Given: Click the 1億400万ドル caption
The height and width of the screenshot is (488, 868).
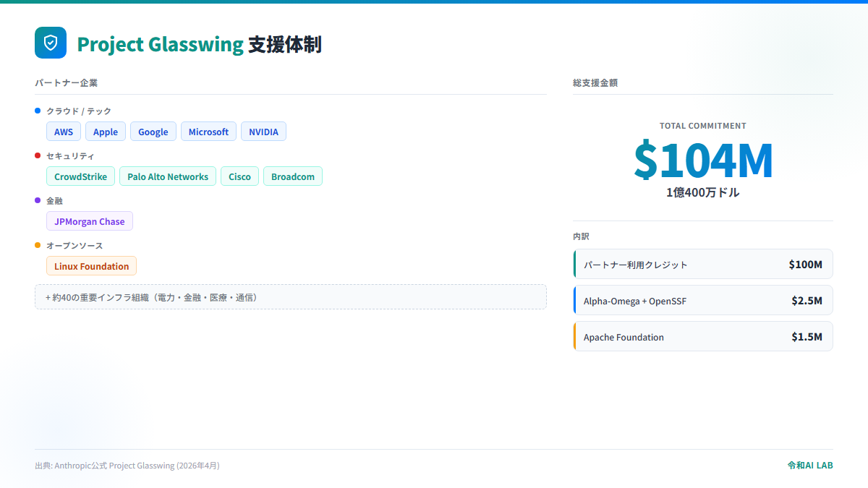Looking at the screenshot, I should pos(703,193).
